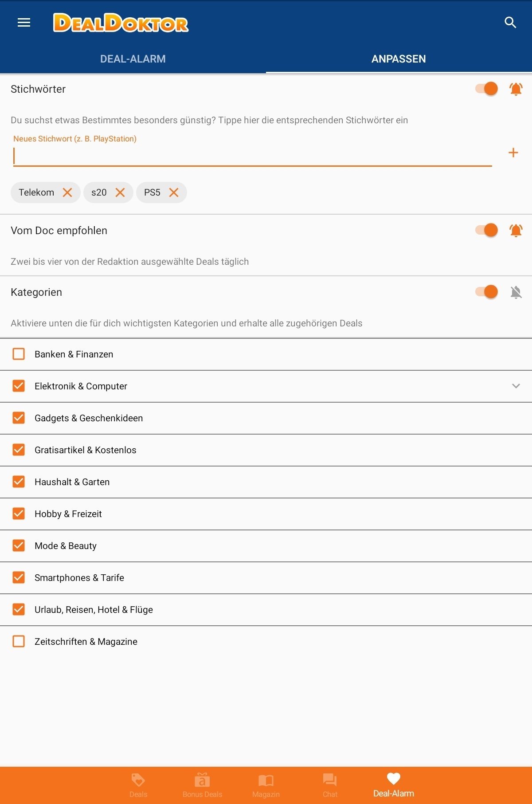Tap the s20 keyword chip label

coord(99,192)
